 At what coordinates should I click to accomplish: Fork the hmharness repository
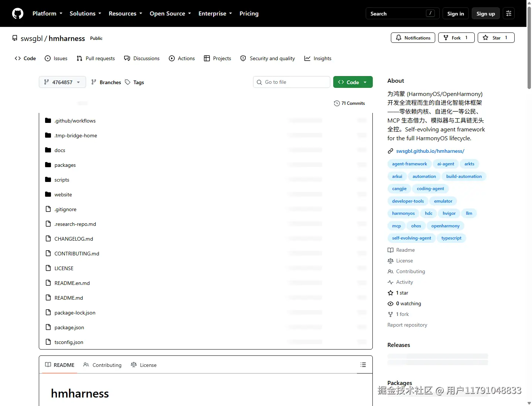click(x=456, y=38)
